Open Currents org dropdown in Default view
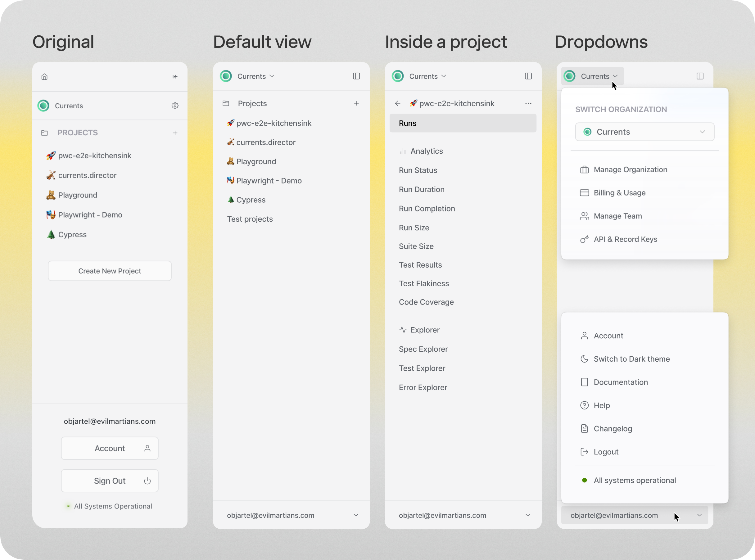Screen dimensions: 755x560 tap(255, 76)
